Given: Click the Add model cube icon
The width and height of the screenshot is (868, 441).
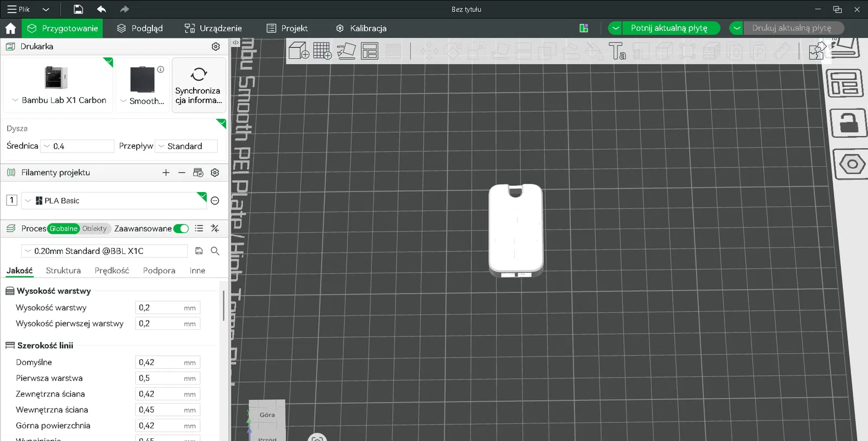Looking at the screenshot, I should click(299, 51).
